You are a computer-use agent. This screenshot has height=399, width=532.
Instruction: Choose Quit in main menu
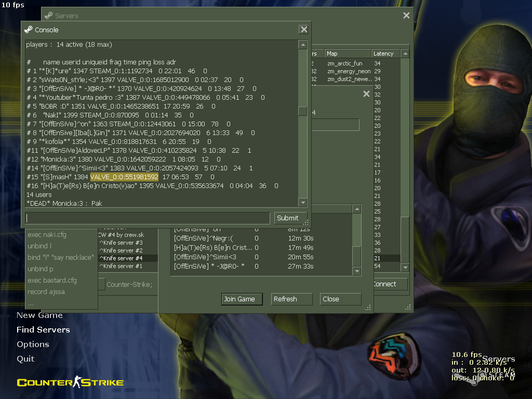point(25,358)
